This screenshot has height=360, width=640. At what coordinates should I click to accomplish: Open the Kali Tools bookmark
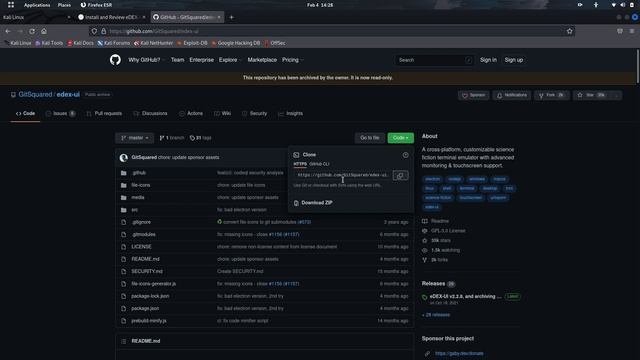click(49, 43)
